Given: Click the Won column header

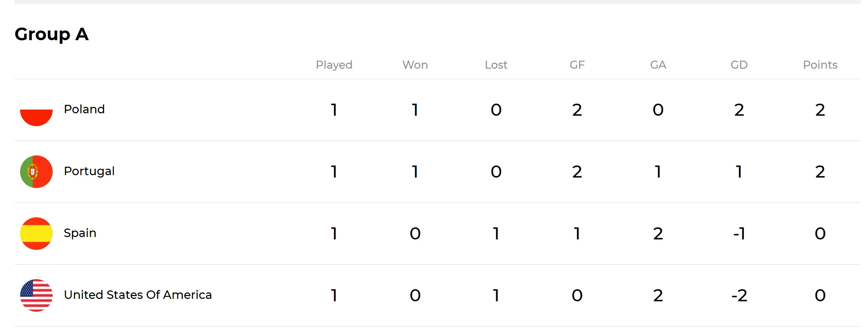Looking at the screenshot, I should click(415, 65).
